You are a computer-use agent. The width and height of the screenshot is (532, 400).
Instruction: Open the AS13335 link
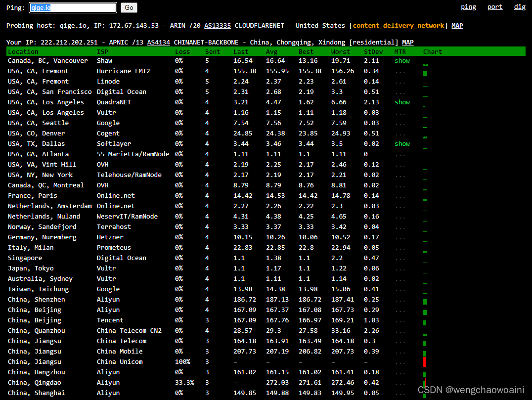click(218, 26)
